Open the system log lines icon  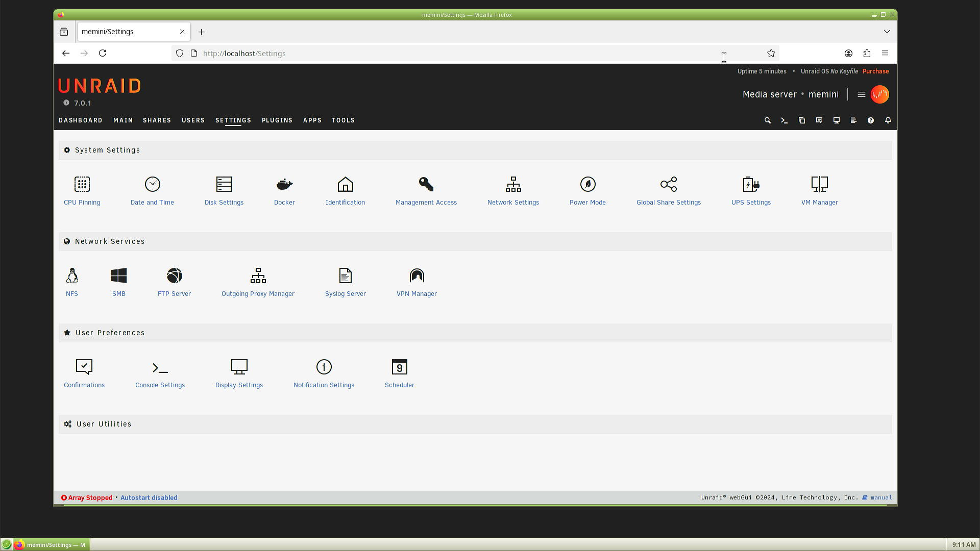(x=853, y=120)
